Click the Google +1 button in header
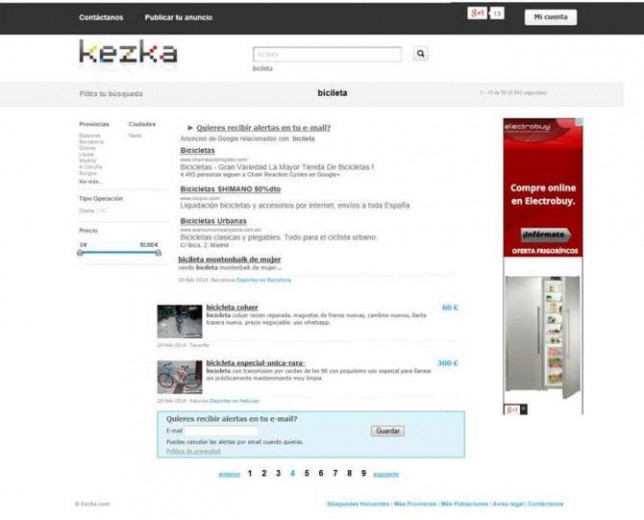The width and height of the screenshot is (644, 520). coord(477,14)
